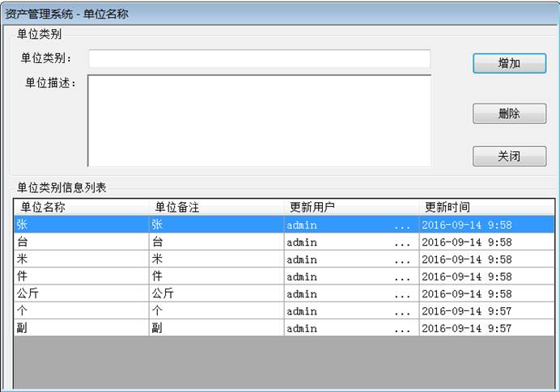The height and width of the screenshot is (392, 560).
Task: Sort by 更新时间 column header
Action: (x=487, y=207)
